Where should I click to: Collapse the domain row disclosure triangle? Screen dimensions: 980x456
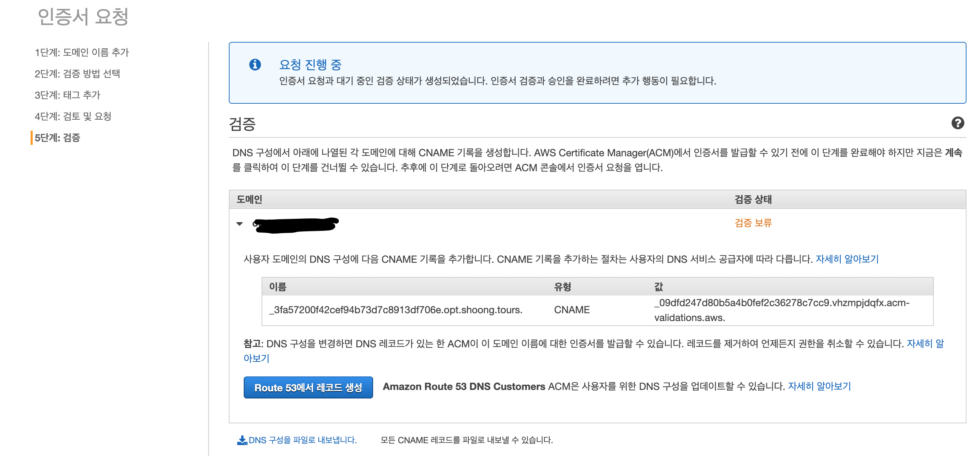239,224
